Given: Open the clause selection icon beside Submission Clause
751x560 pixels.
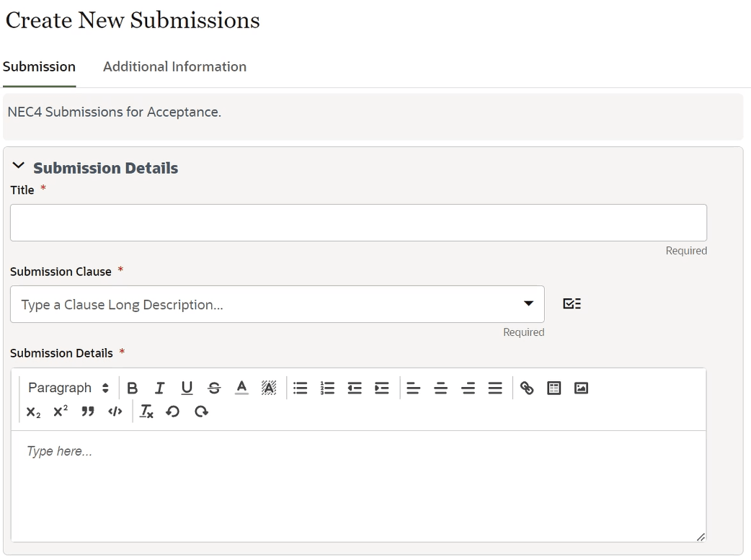Looking at the screenshot, I should pos(572,303).
